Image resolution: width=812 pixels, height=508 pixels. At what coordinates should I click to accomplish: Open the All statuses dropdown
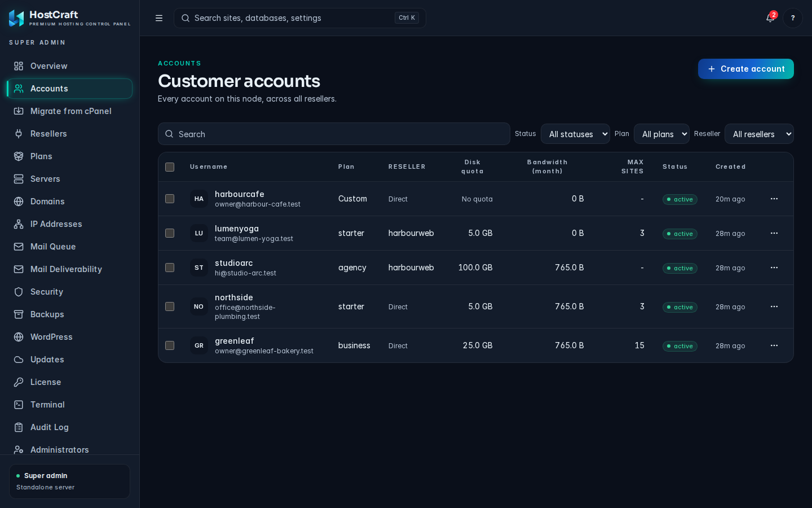pos(575,134)
